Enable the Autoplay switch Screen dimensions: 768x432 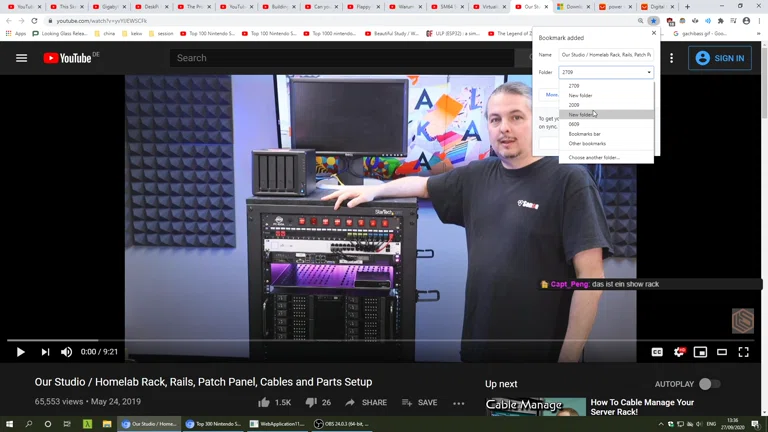tap(708, 384)
